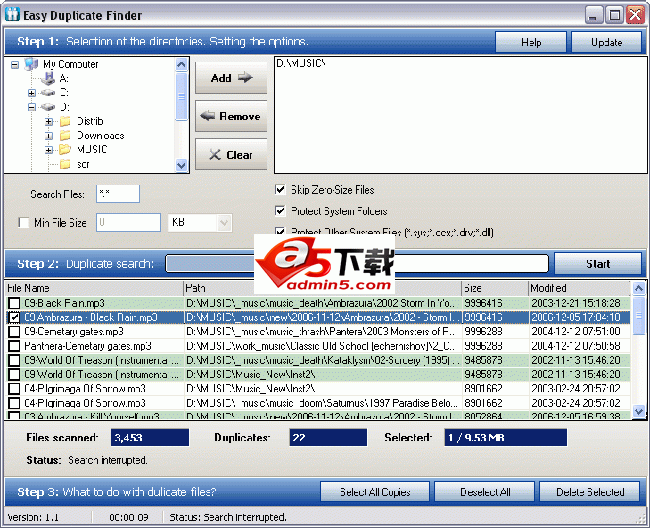
Task: Select the 09-World Of Treason path with 02-Sorcery
Action: tap(323, 360)
